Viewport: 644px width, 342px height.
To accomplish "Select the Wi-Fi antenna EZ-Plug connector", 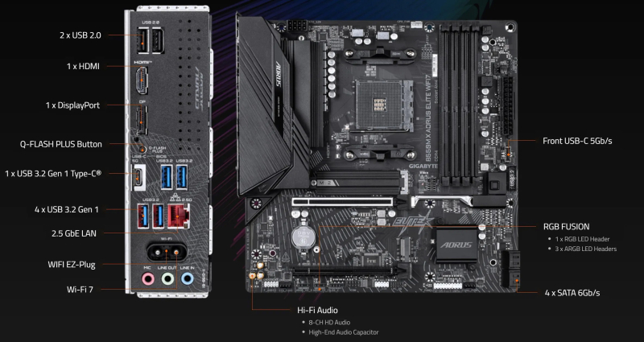I will (x=167, y=252).
